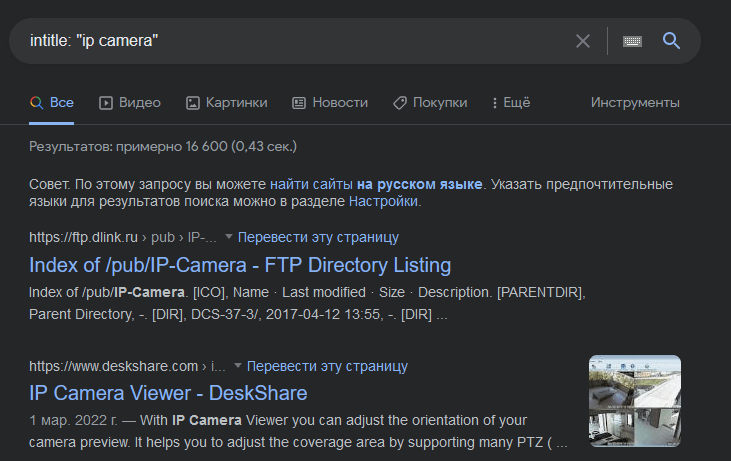Click the magnifying glass search button
This screenshot has height=461, width=731.
pos(672,41)
